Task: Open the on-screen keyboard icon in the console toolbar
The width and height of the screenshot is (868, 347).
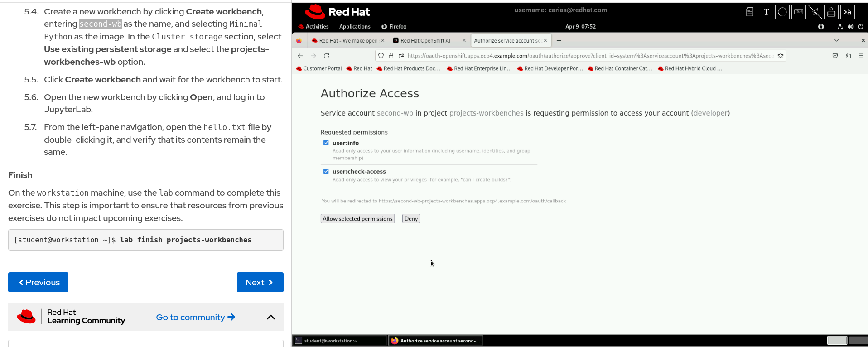Action: 799,12
